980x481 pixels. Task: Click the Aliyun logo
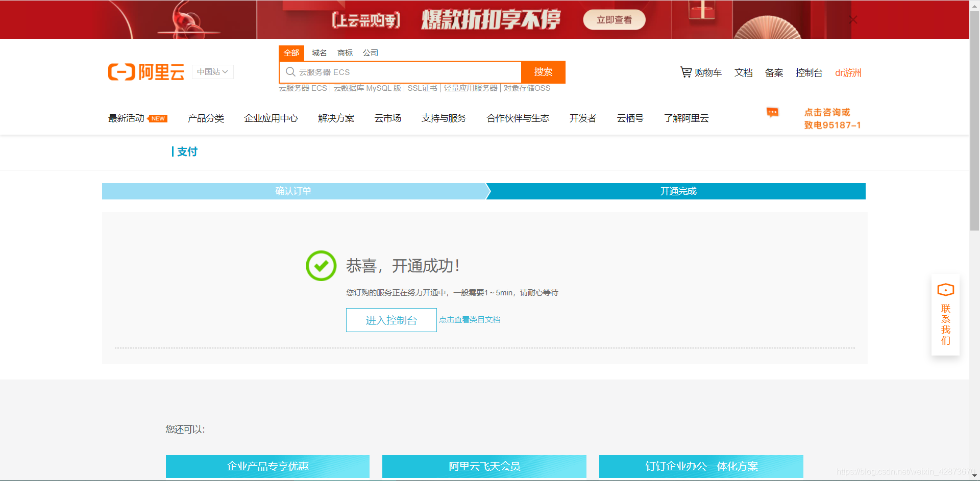point(146,72)
